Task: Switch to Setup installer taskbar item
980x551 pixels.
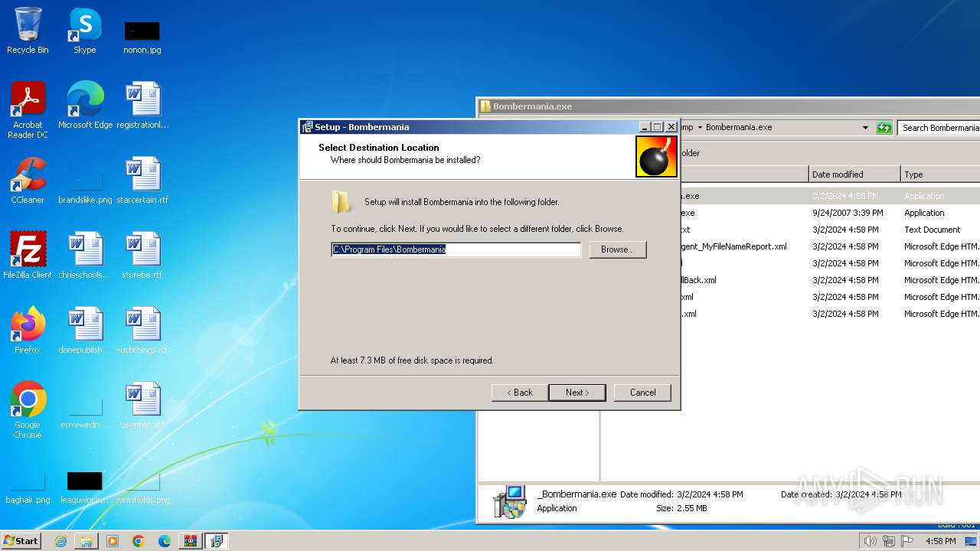Action: click(x=217, y=541)
